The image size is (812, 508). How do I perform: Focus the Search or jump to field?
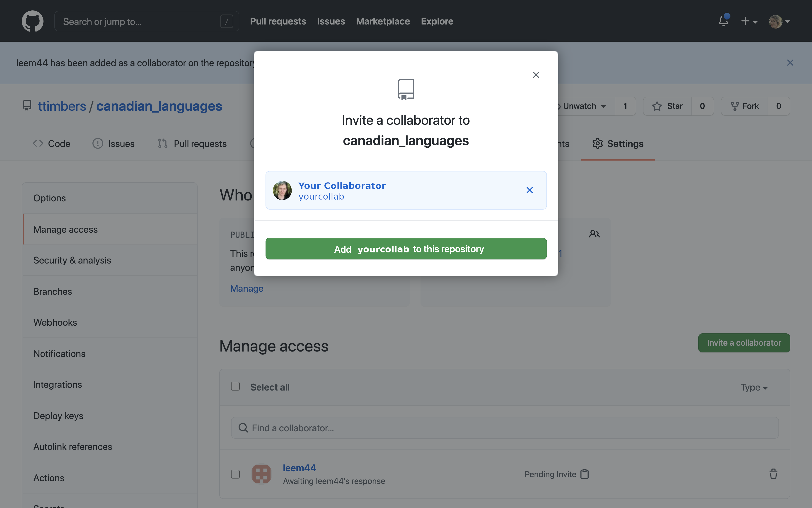[147, 21]
